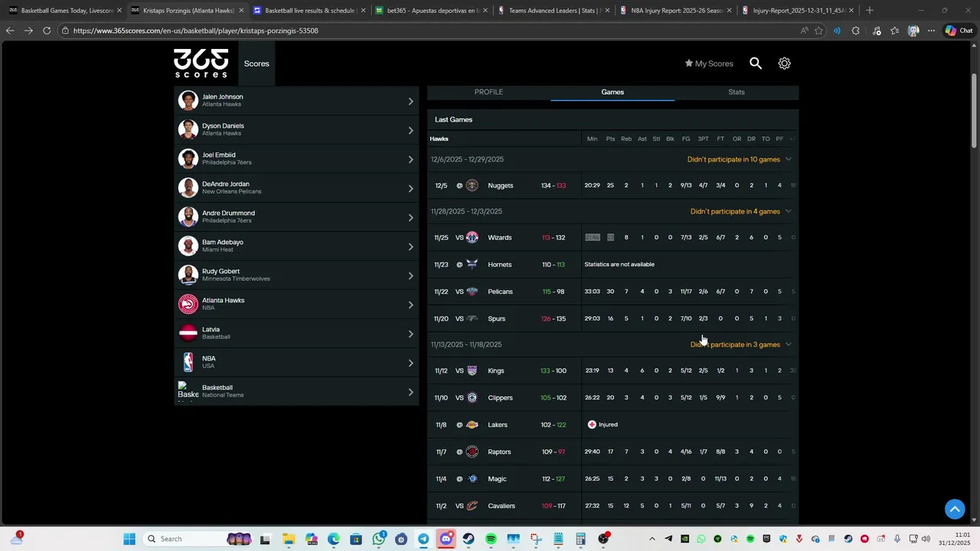Open Atlanta Hawks chevron arrow
The width and height of the screenshot is (980, 551).
[410, 304]
